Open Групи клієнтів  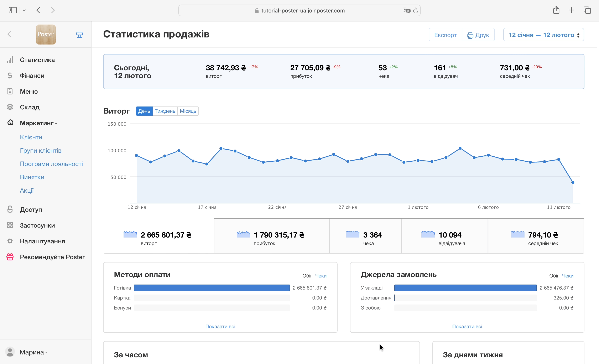(41, 151)
